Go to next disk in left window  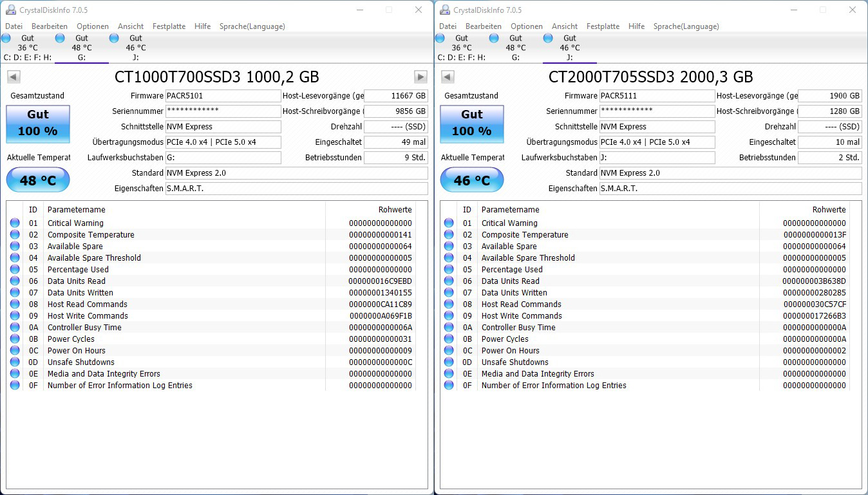(420, 77)
